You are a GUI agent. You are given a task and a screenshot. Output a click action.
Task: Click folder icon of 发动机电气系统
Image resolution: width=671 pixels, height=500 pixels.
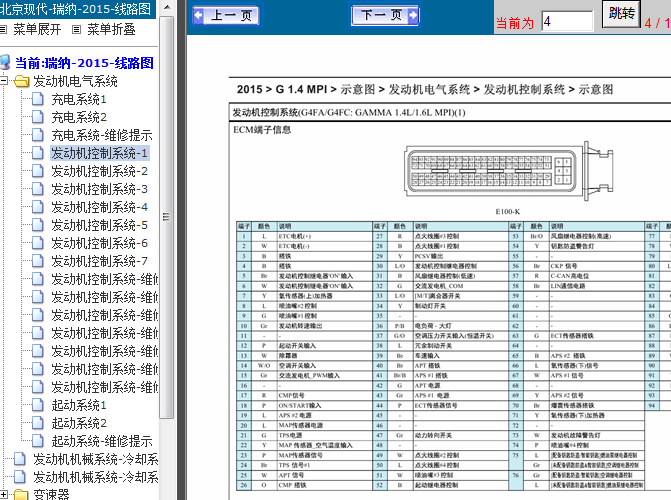coord(21,81)
